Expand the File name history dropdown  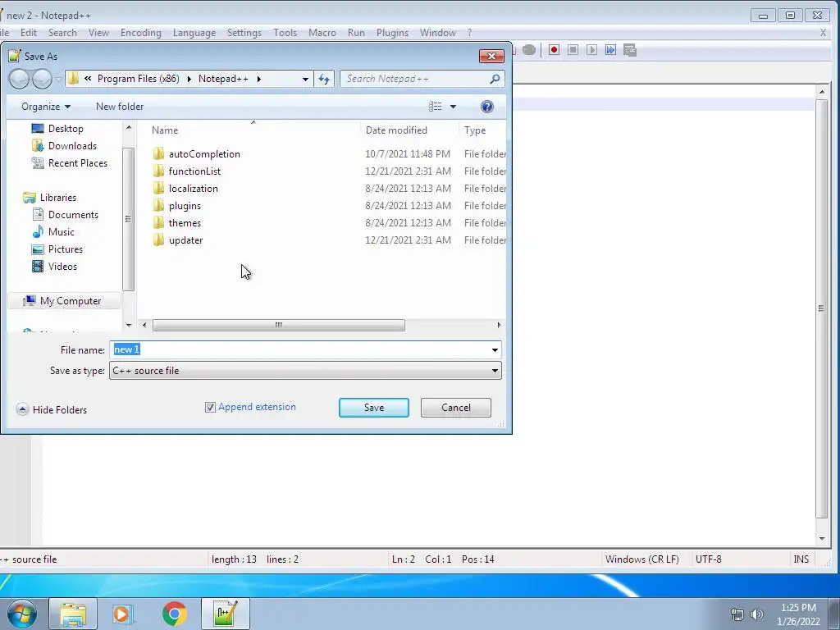[495, 349]
